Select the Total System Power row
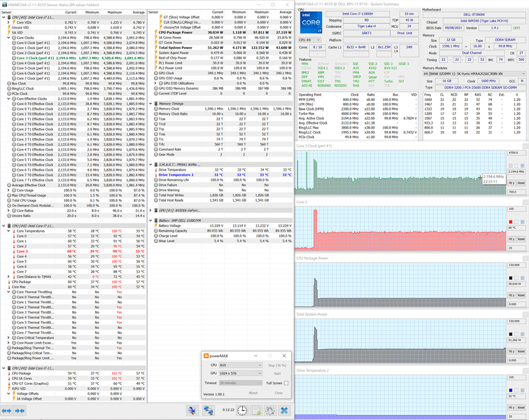Screen dimensions: 529x420 [x=220, y=48]
